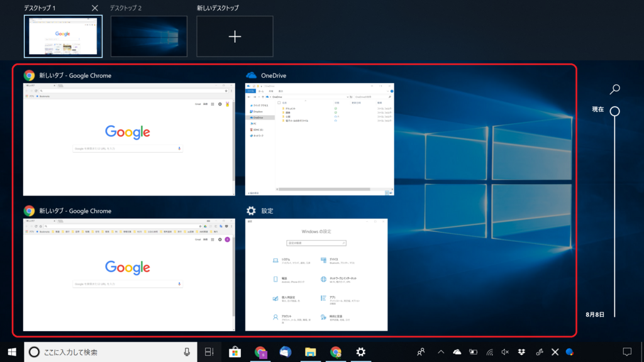Add a new desktop with the plus tile

[x=235, y=36]
